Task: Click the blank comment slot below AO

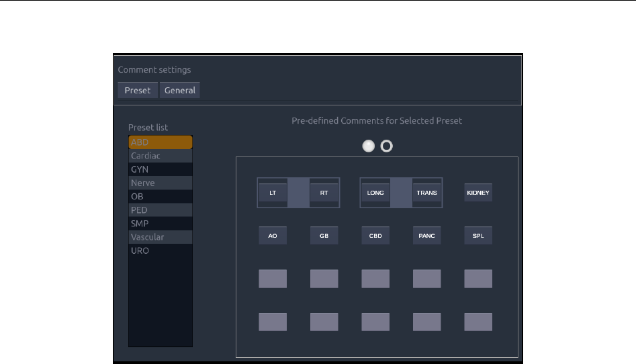Action: coord(273,279)
